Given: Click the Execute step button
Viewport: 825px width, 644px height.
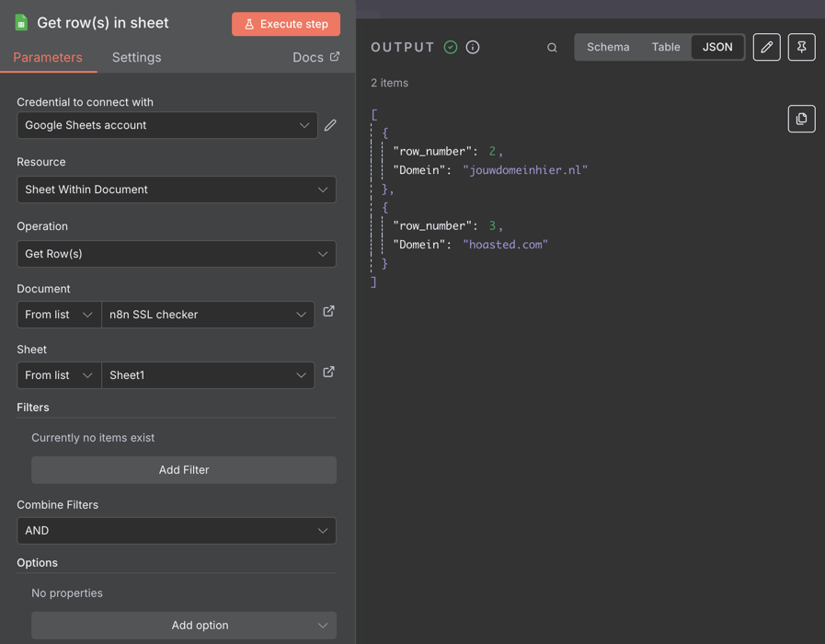Looking at the screenshot, I should [286, 24].
